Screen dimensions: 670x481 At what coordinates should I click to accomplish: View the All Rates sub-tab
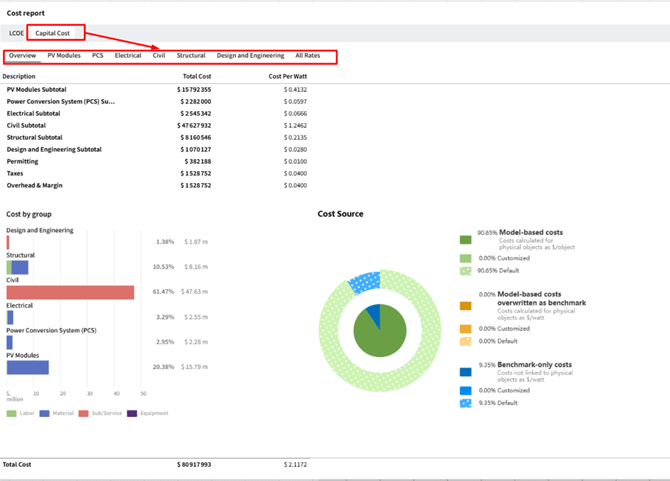point(307,56)
